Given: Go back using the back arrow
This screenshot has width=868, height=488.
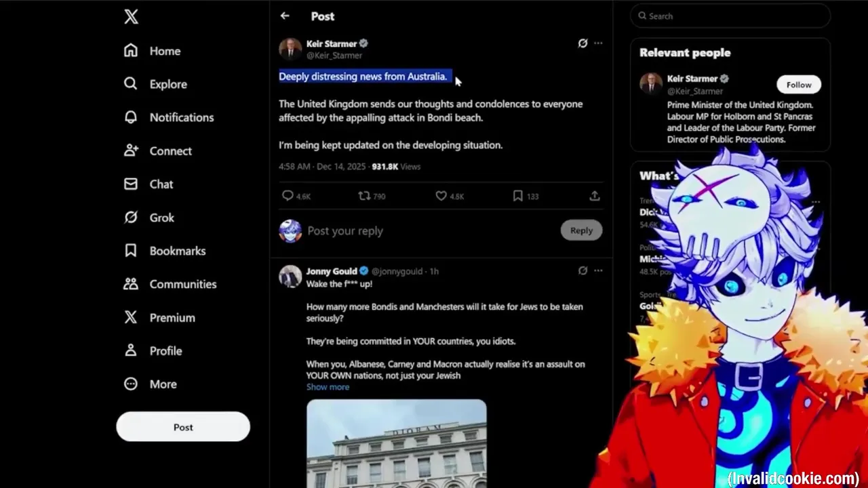Looking at the screenshot, I should (285, 16).
